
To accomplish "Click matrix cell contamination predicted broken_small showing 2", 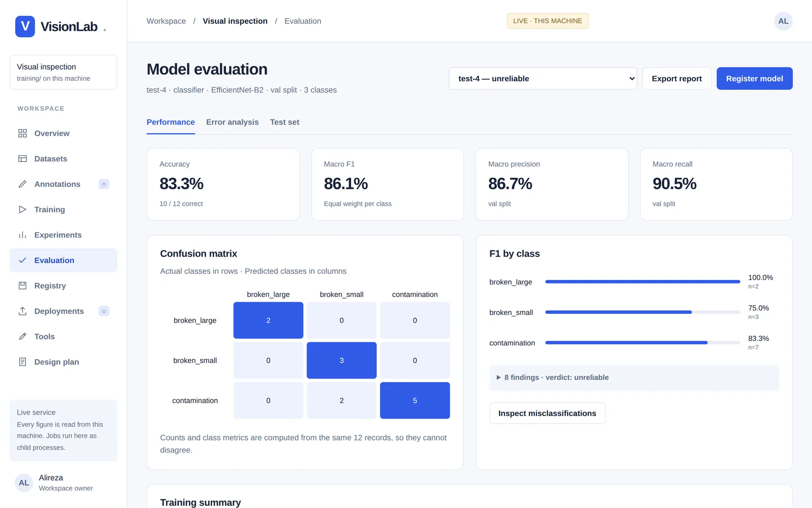I will (x=342, y=400).
